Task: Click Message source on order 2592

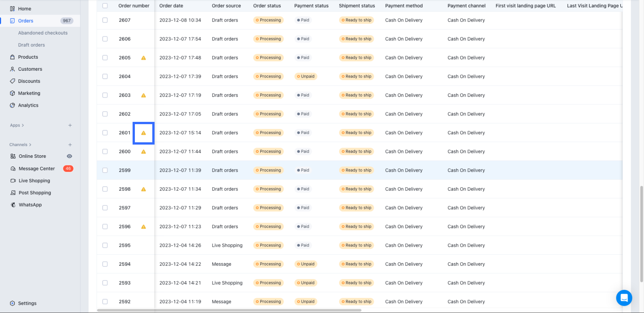Action: click(222, 302)
